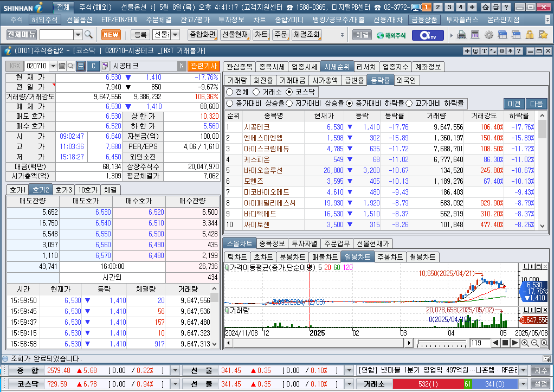Open the menu search box dropdown arrow

click(x=78, y=35)
